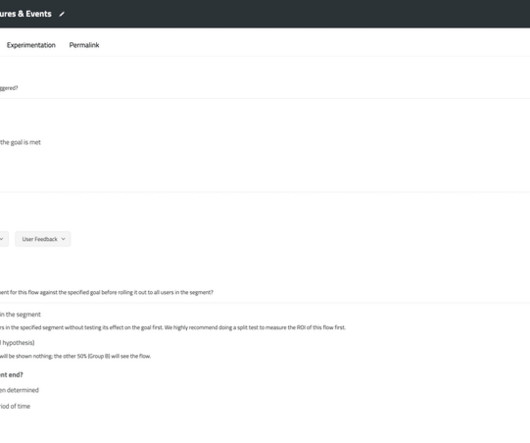Click the cut-off dropdown chevron left of User Feedback

click(x=1, y=239)
